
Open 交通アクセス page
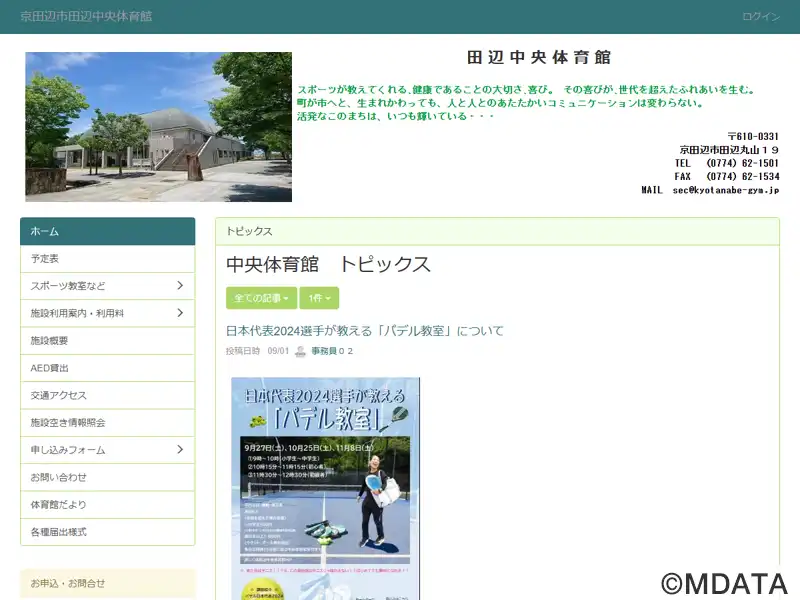pyautogui.click(x=107, y=395)
